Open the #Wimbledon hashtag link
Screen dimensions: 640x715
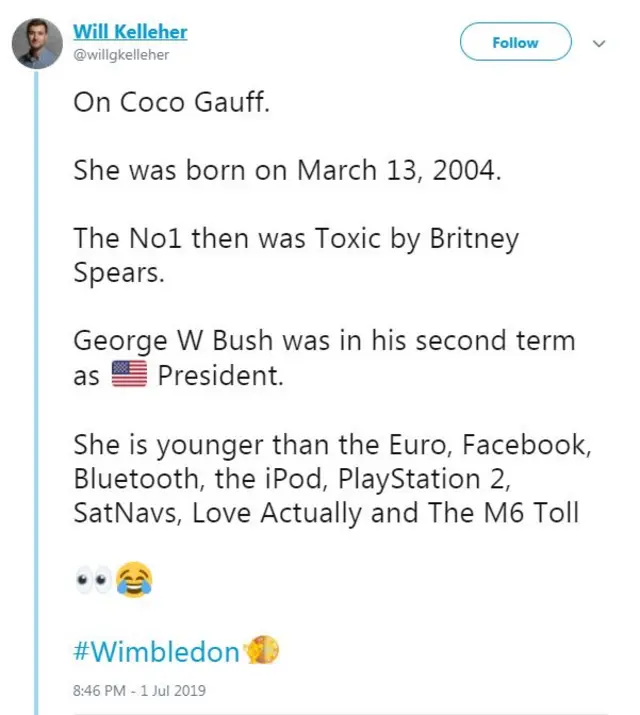(157, 652)
